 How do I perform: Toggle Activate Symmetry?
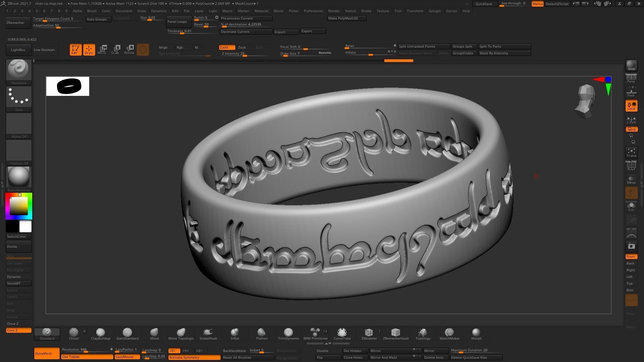(x=194, y=357)
